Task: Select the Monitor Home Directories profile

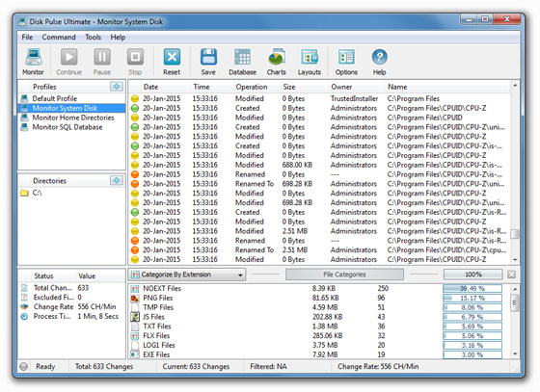Action: (71, 118)
